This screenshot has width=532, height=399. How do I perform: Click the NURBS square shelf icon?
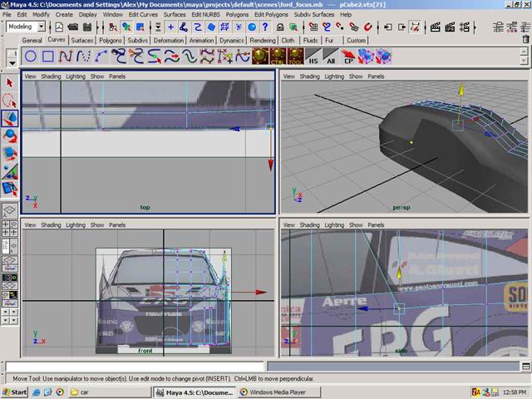(48, 57)
